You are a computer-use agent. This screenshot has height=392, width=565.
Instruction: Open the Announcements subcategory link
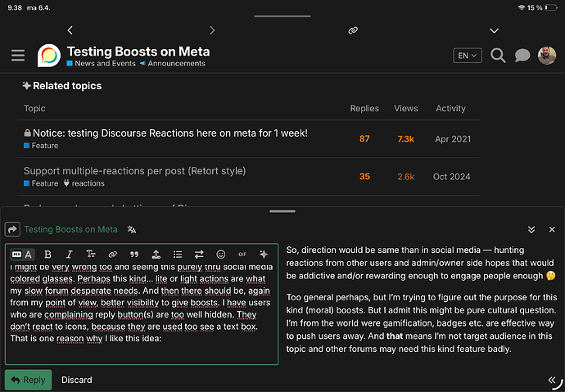pos(173,63)
